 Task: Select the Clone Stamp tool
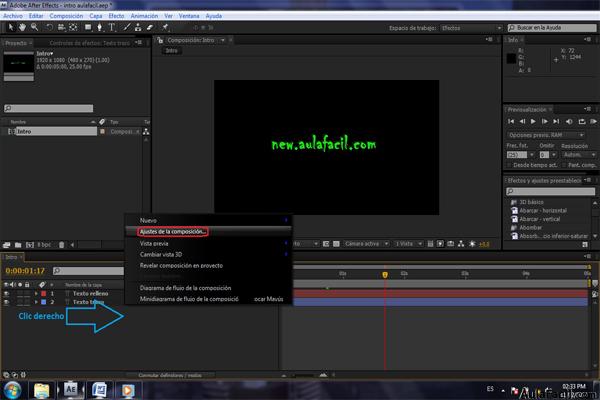tap(138, 27)
